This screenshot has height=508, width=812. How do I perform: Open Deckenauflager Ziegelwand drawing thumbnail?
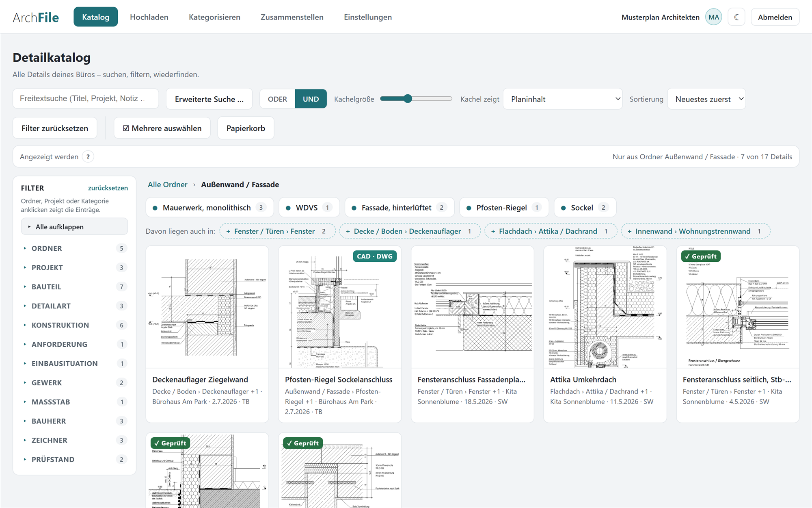(207, 307)
